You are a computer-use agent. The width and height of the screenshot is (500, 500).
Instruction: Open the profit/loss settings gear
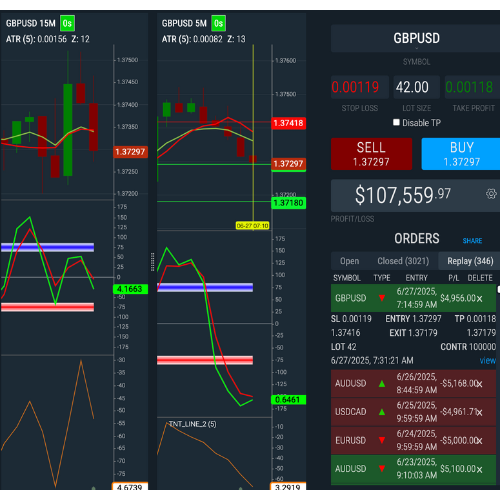click(491, 194)
